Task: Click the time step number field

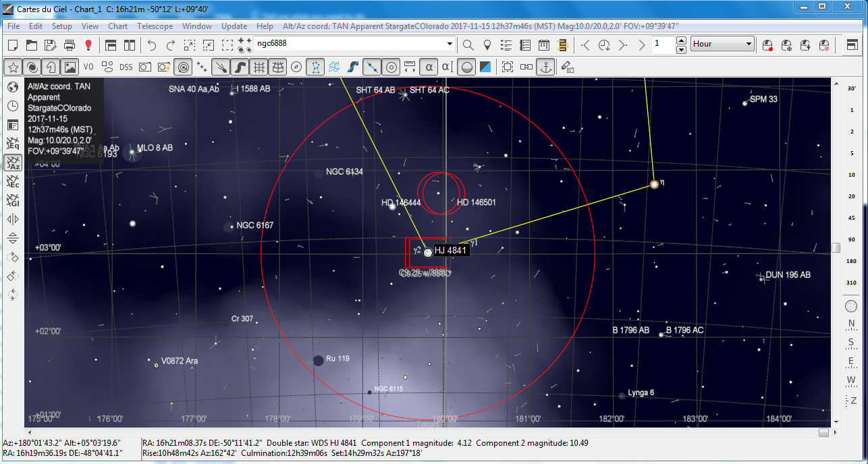Action: point(663,45)
